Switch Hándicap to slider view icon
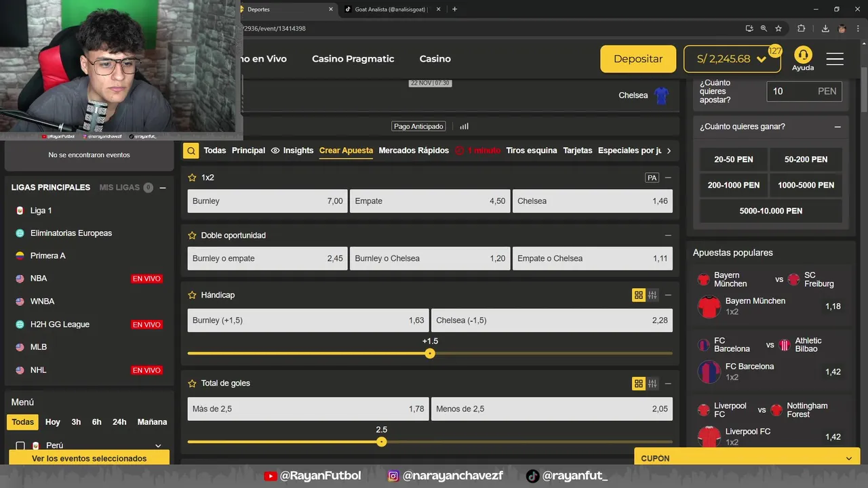Image resolution: width=868 pixels, height=488 pixels. coord(652,295)
